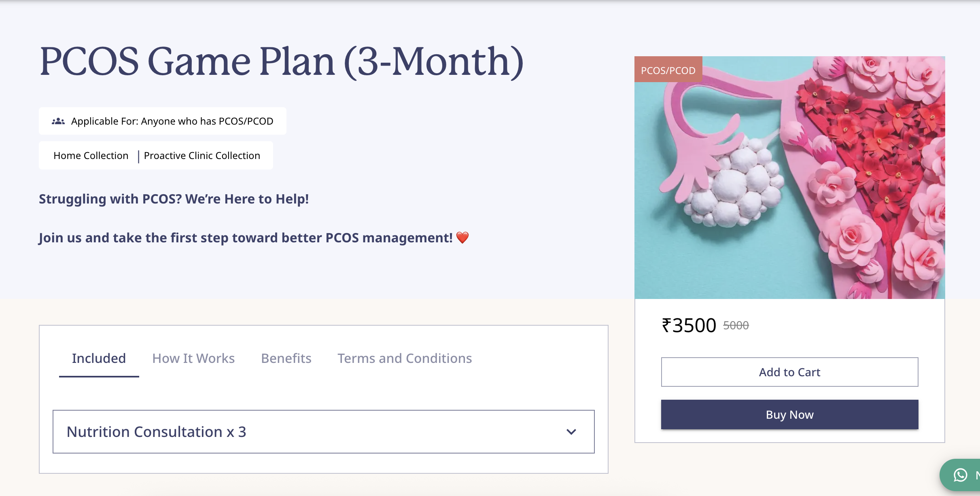Click the Applicable For PCOS/PCOD tag

click(x=163, y=121)
